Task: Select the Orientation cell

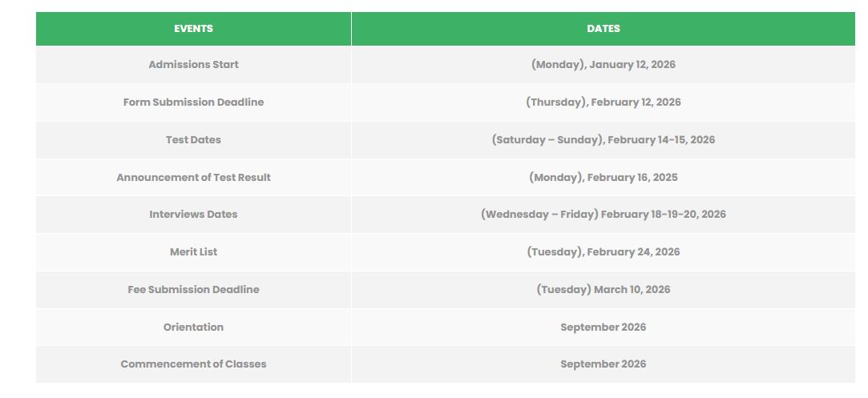Action: (x=193, y=328)
